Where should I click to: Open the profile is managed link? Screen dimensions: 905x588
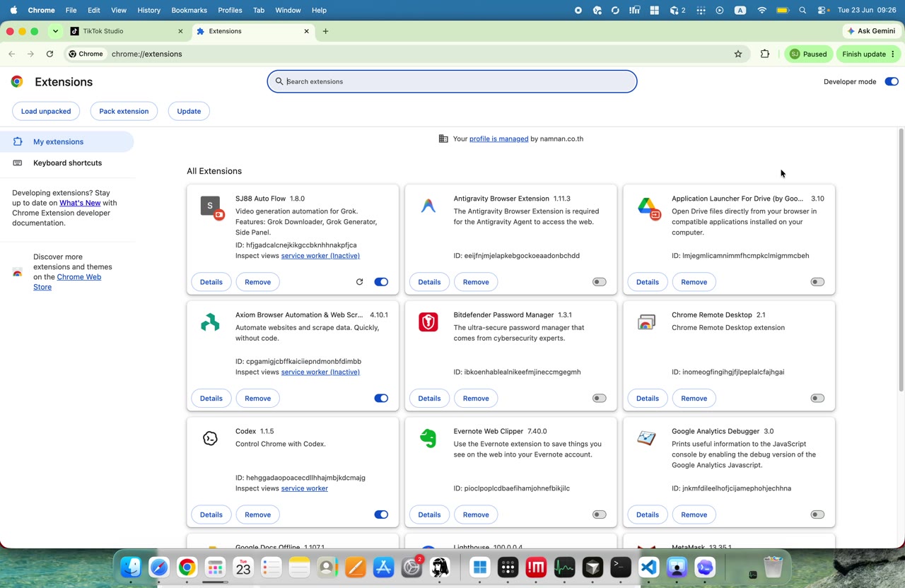[x=498, y=139]
